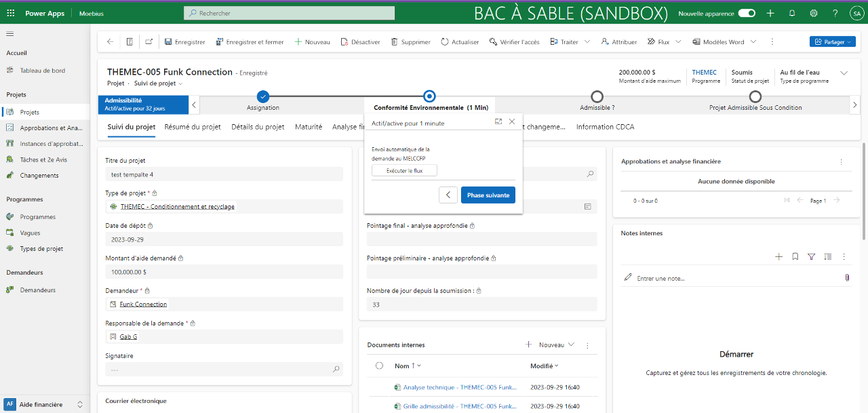Image resolution: width=868 pixels, height=413 pixels.
Task: Click the Partager share button
Action: click(x=832, y=42)
